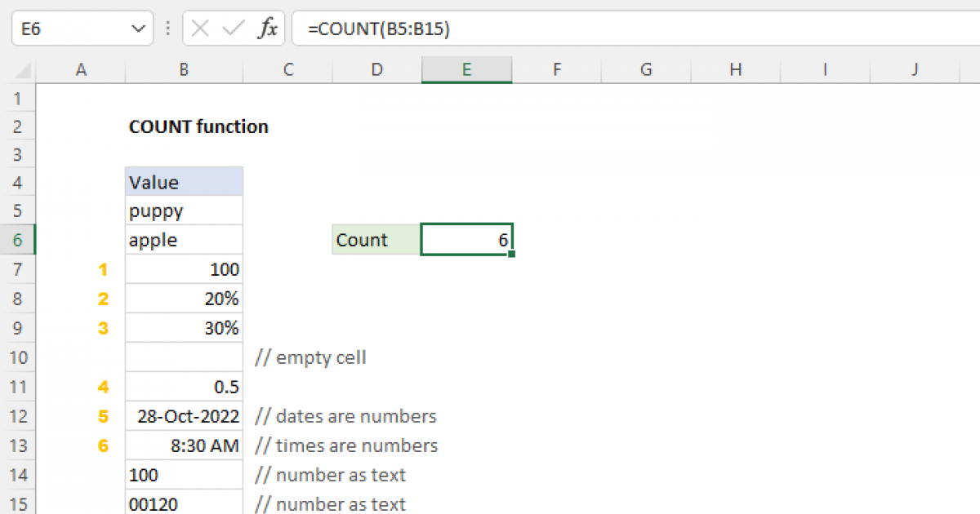Image resolution: width=980 pixels, height=514 pixels.
Task: Open the Name Box dropdown
Action: point(137,28)
